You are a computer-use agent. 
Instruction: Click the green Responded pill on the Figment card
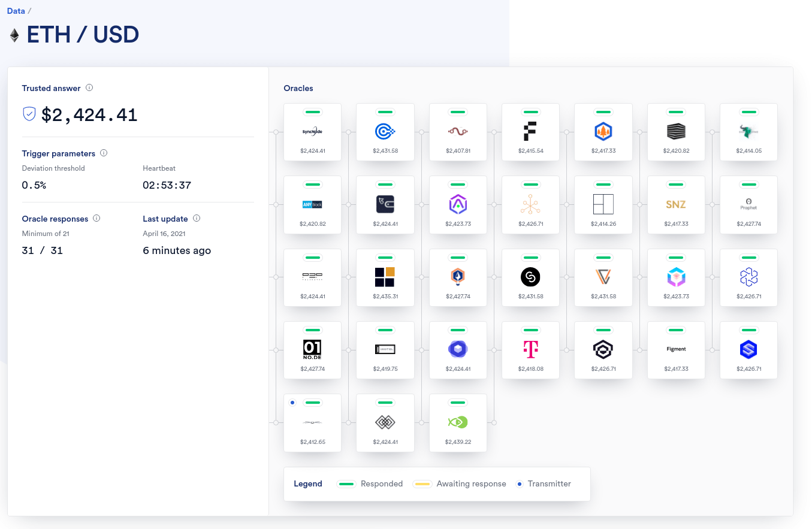[676, 330]
